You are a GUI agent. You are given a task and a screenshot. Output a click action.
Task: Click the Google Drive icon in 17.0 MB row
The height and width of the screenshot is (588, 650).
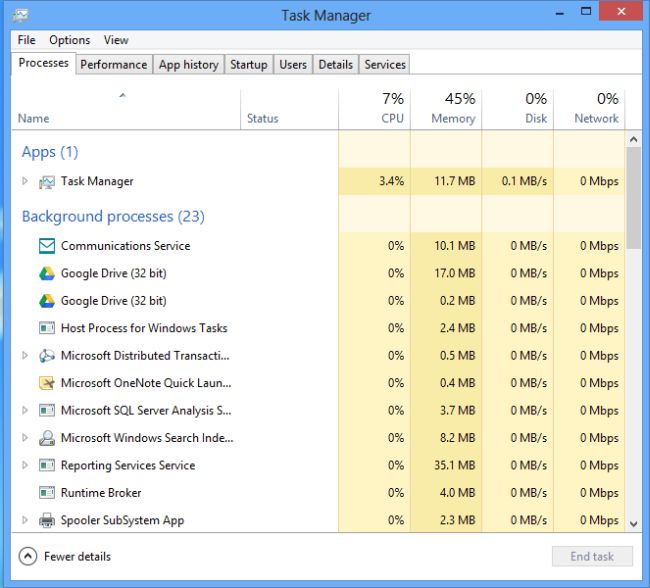[x=47, y=274]
